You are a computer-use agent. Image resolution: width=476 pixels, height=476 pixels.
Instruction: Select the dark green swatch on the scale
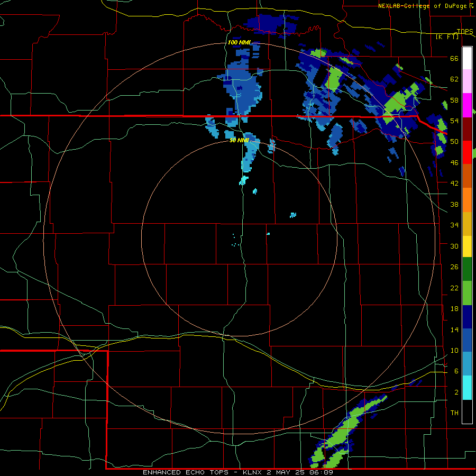pos(467,269)
